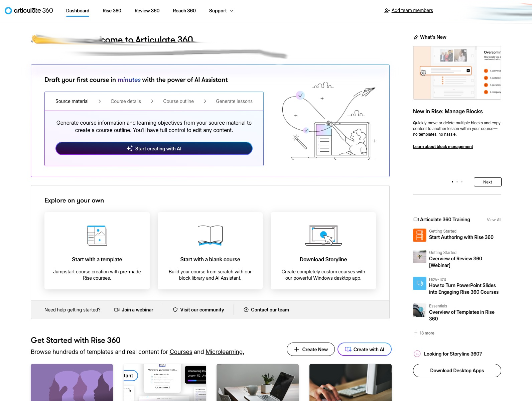Open the Manage Blocks preview image
Viewport: 532px width, 401px height.
[457, 73]
